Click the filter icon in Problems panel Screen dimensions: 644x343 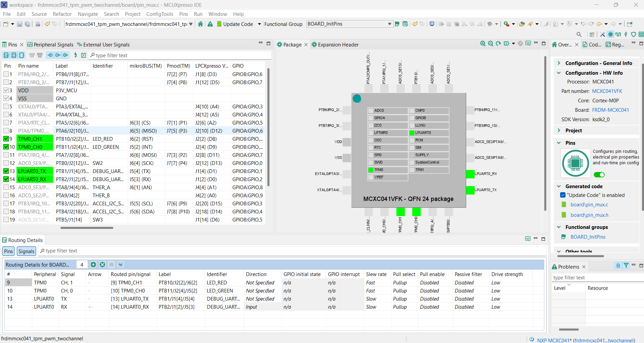point(626,266)
